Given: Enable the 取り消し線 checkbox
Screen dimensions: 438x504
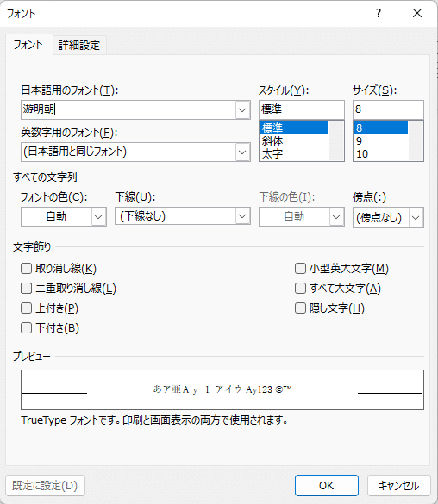Looking at the screenshot, I should [27, 269].
